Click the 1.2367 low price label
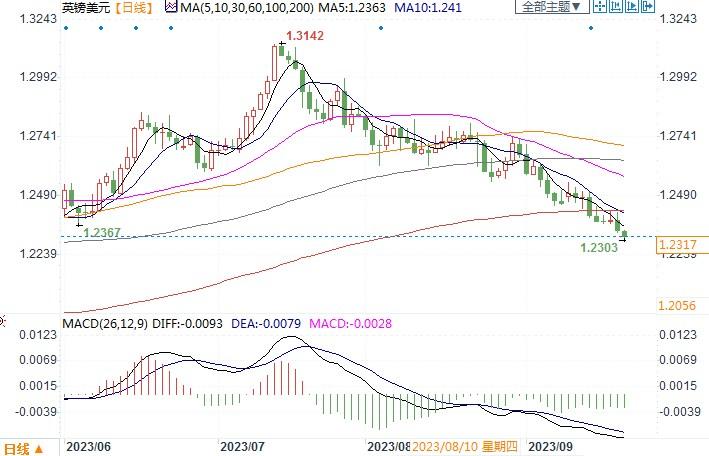Screen dimensions: 709x456 [x=103, y=233]
